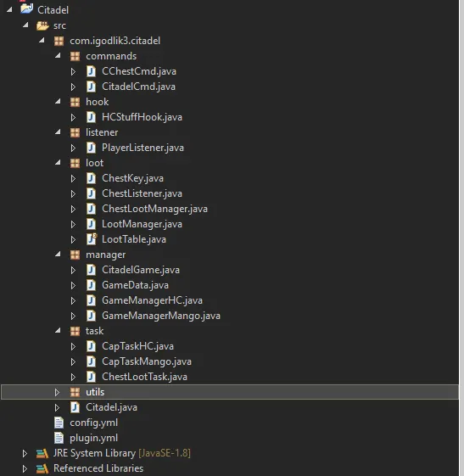The height and width of the screenshot is (476, 464).
Task: Click the commands package icon
Action: [x=75, y=56]
